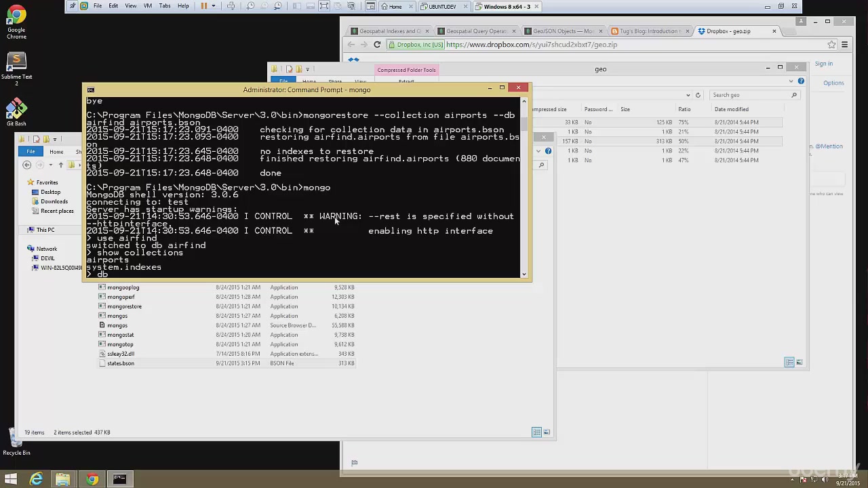Click Command Prompt system menu icon
868x488 pixels.
pos(90,89)
